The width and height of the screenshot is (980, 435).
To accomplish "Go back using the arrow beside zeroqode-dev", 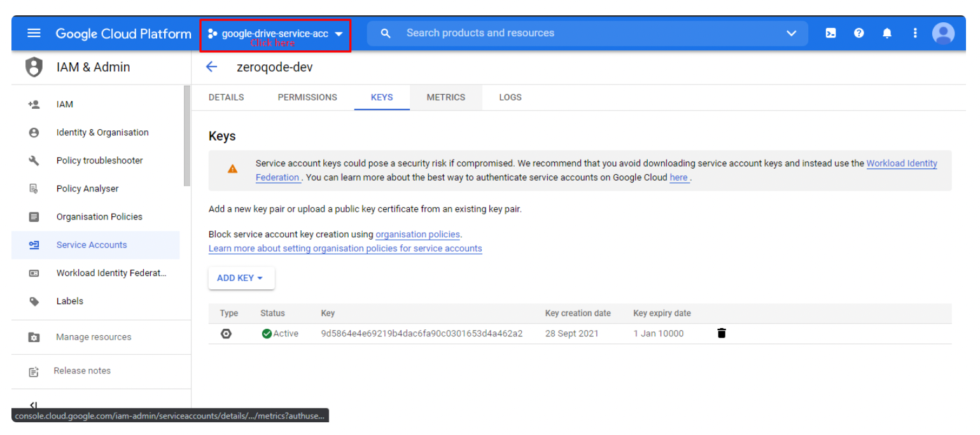I will coord(212,67).
